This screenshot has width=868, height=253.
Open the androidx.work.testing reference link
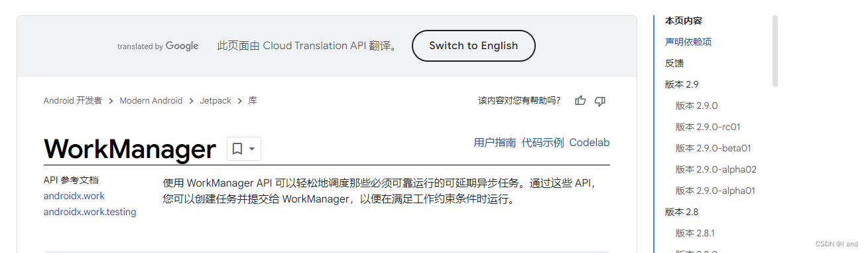click(90, 212)
